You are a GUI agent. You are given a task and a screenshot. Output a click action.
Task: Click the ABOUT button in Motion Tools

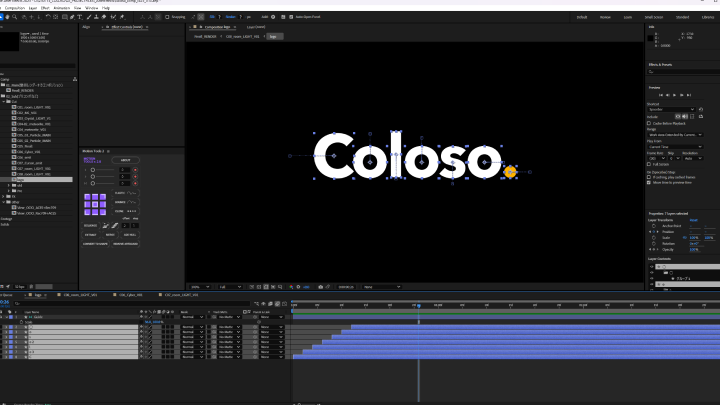point(127,159)
